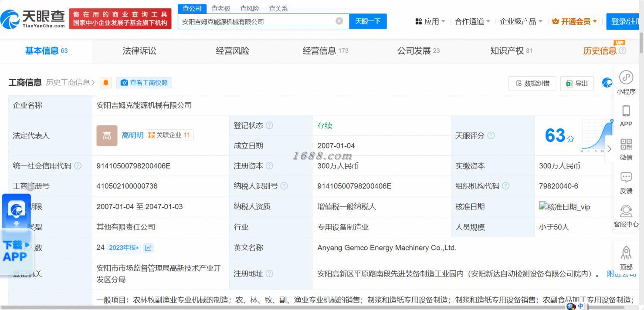Open the 2023年报 annual report tag

(124, 248)
